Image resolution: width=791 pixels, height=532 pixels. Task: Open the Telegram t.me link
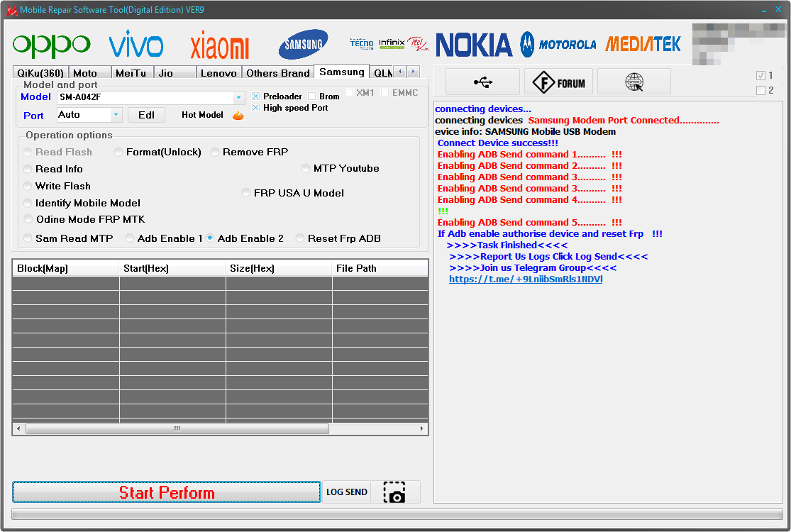click(526, 279)
